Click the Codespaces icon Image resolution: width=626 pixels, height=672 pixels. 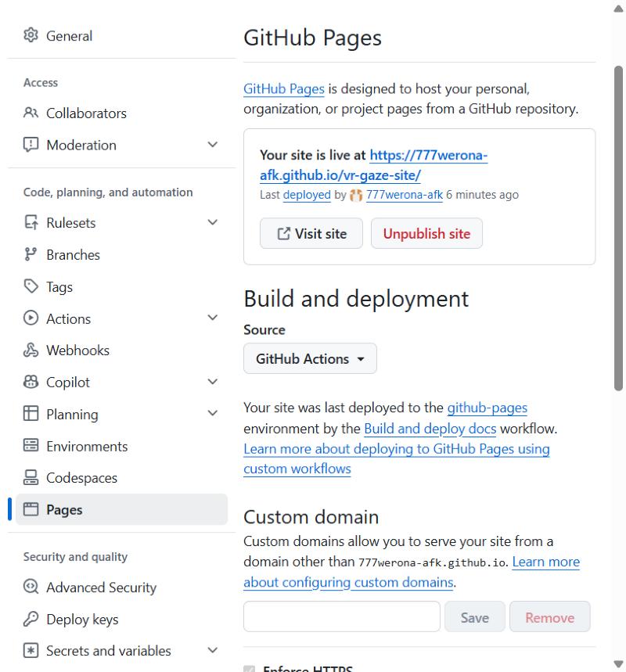point(31,477)
